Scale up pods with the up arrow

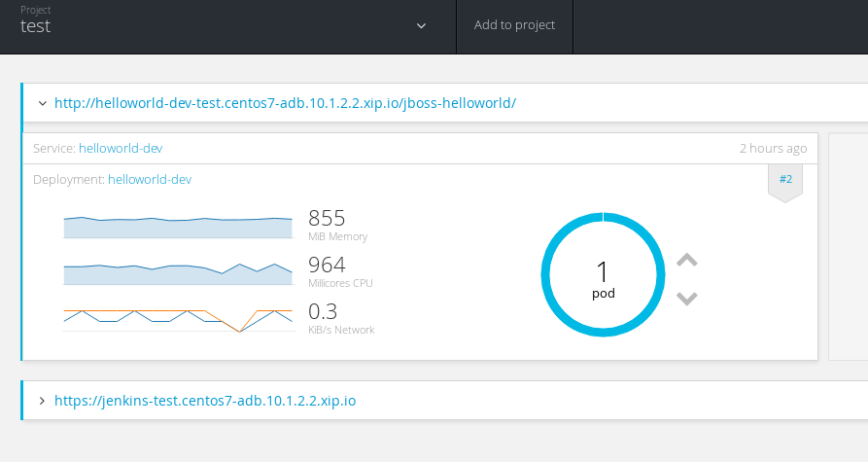pyautogui.click(x=687, y=260)
